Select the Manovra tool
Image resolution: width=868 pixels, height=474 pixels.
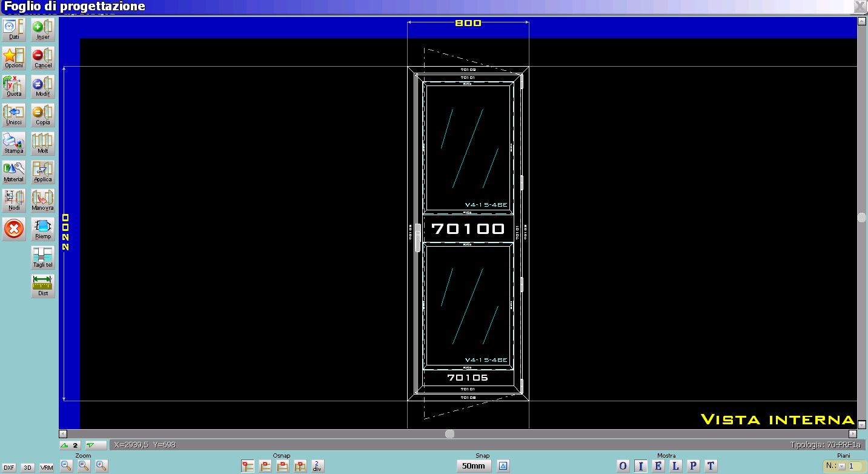click(43, 200)
